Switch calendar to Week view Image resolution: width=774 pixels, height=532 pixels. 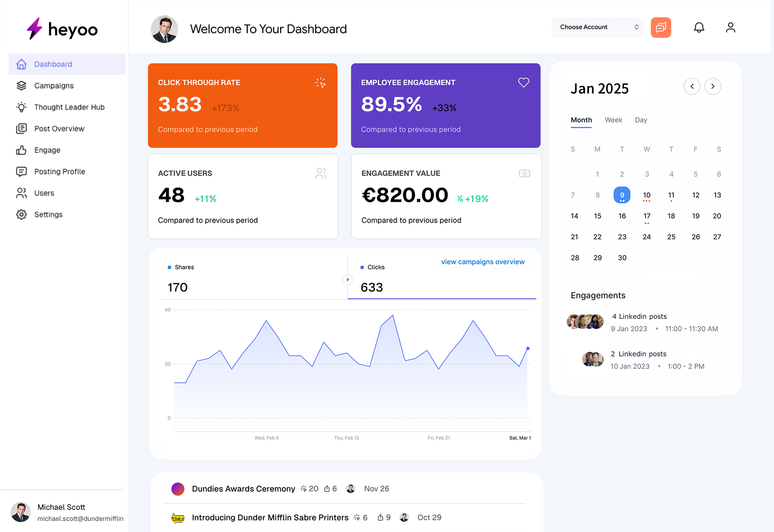pos(613,120)
